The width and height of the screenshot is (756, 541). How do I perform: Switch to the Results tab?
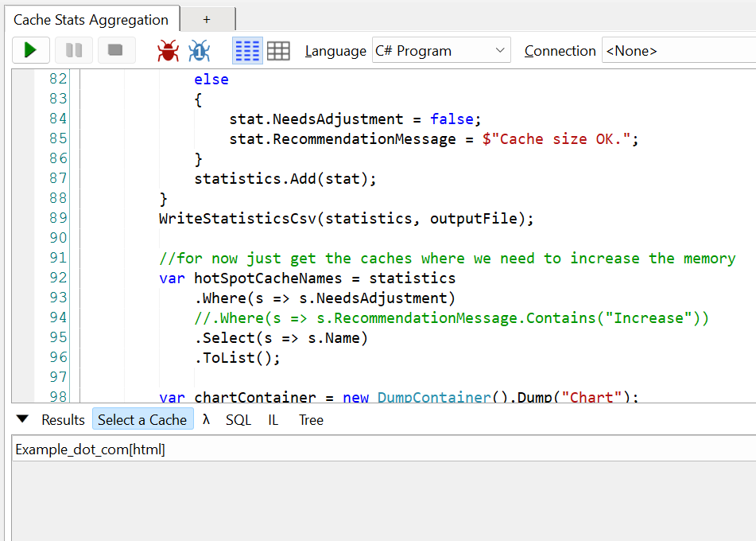tap(63, 420)
